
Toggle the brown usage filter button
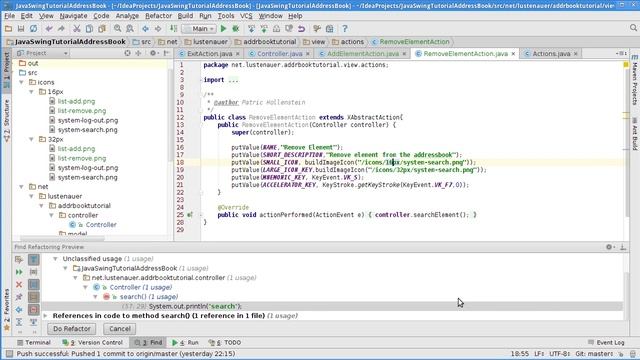[x=34, y=297]
